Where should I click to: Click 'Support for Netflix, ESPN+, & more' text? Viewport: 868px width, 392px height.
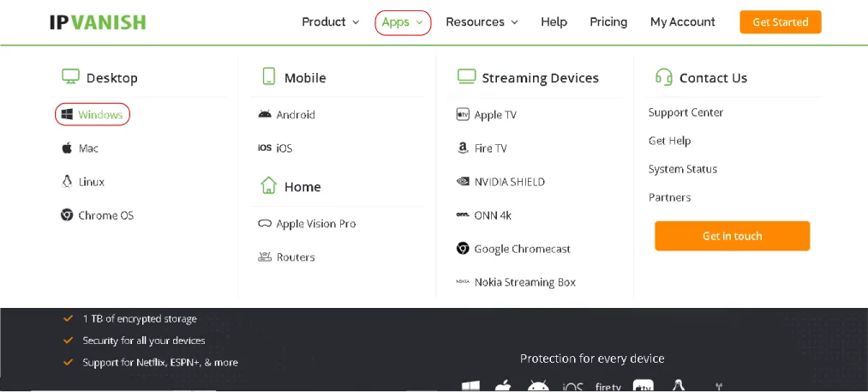pos(160,362)
